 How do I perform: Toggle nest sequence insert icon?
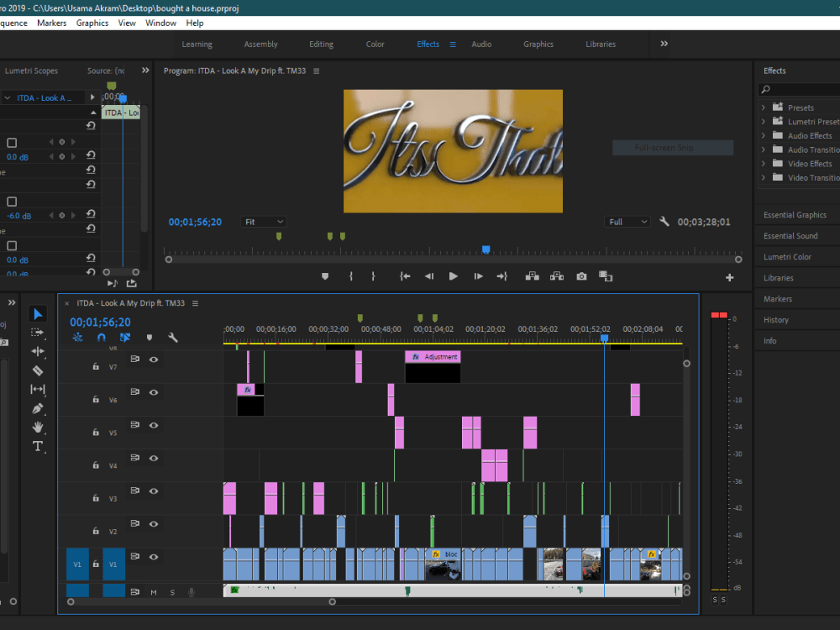pos(77,338)
